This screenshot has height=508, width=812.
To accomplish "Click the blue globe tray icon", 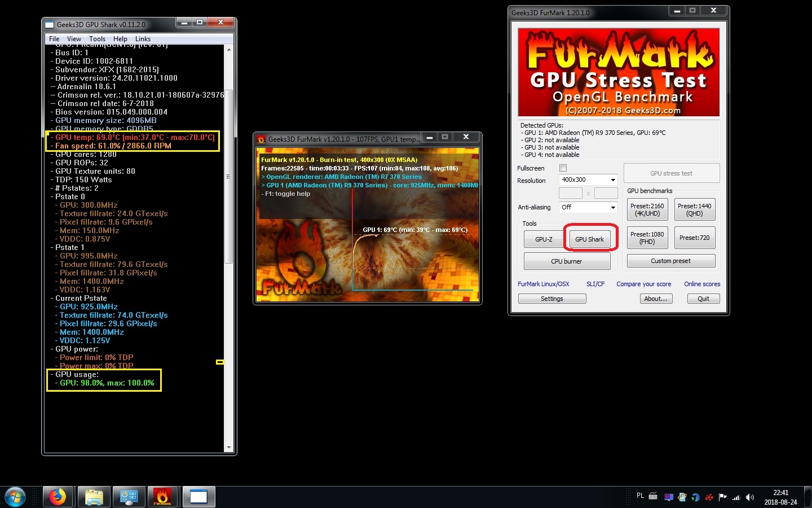I will tap(696, 497).
